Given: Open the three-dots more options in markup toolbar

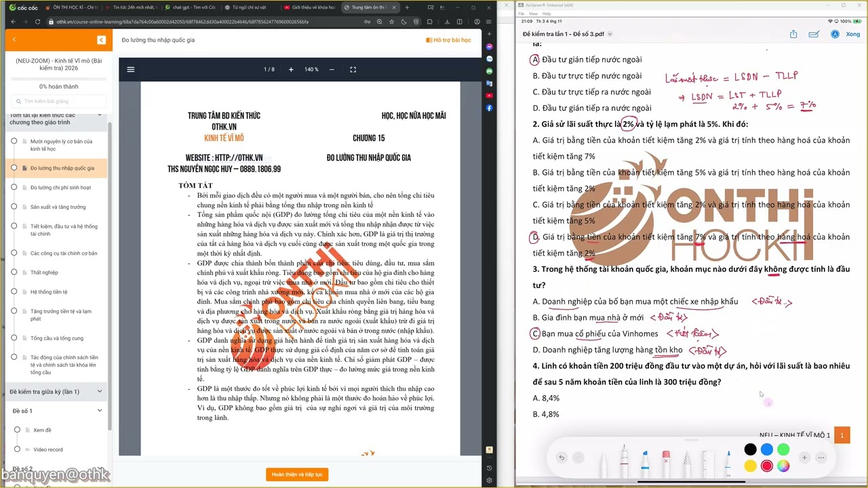Looking at the screenshot, I should tap(821, 457).
